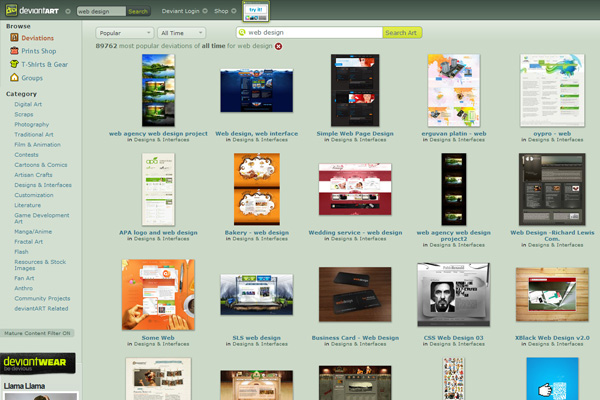The image size is (600, 400).
Task: Select the Flash category
Action: 21,252
